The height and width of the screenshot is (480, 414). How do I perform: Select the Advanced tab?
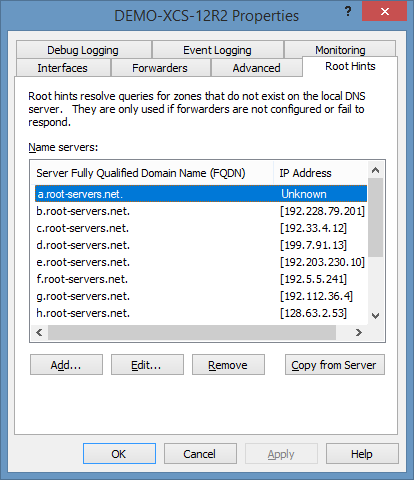click(x=256, y=68)
